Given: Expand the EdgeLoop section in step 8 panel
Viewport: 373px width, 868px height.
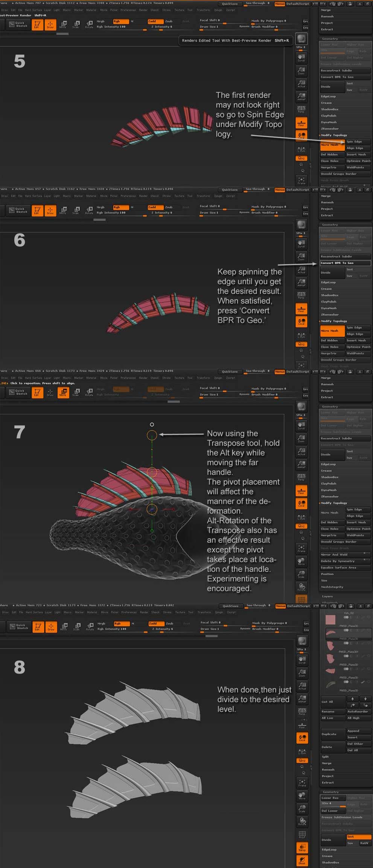Looking at the screenshot, I should 329,850.
